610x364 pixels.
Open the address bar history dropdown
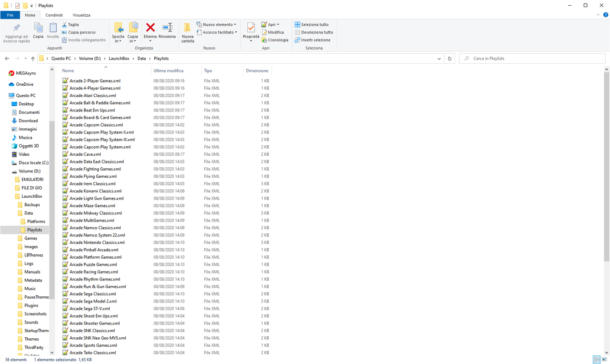(439, 58)
